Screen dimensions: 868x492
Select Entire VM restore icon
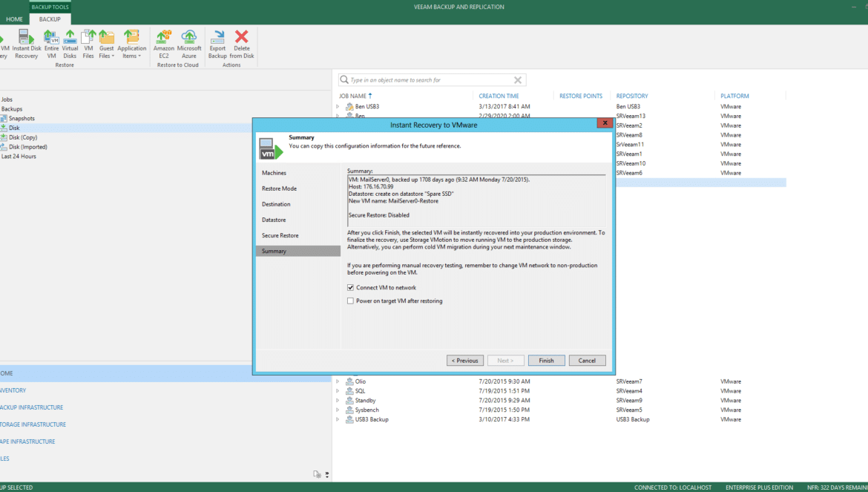coord(51,44)
